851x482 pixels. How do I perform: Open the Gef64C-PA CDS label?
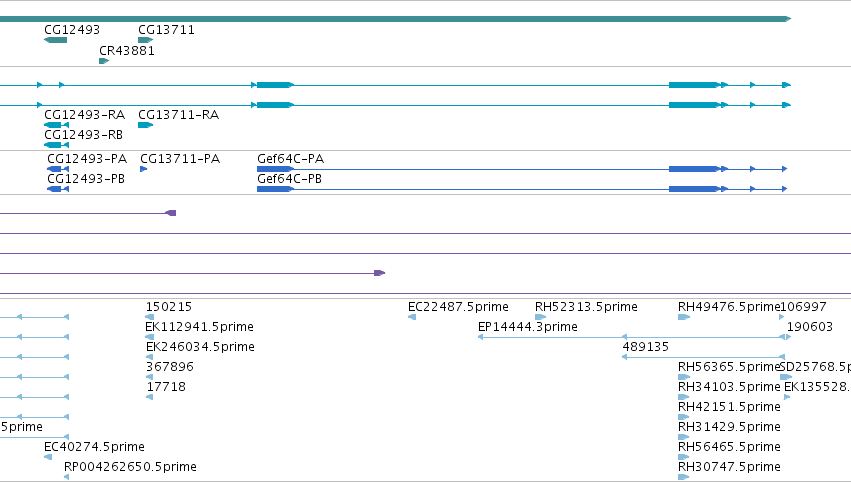tap(290, 159)
